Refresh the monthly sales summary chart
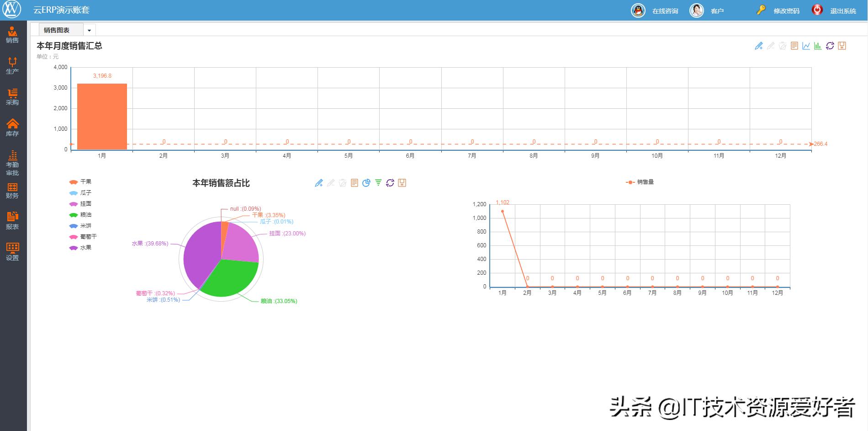This screenshot has width=868, height=431. point(830,45)
